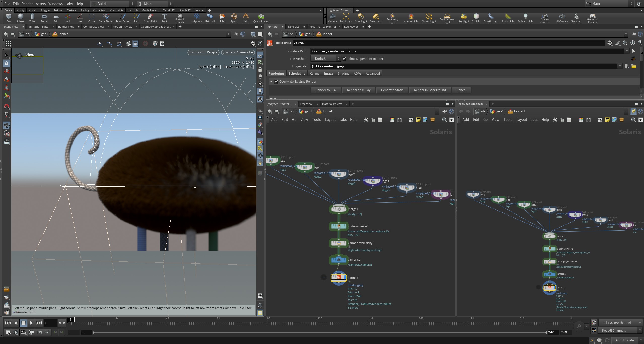Open the /cameras/camera1 camera dropdown
The height and width of the screenshot is (344, 644).
pos(238,52)
